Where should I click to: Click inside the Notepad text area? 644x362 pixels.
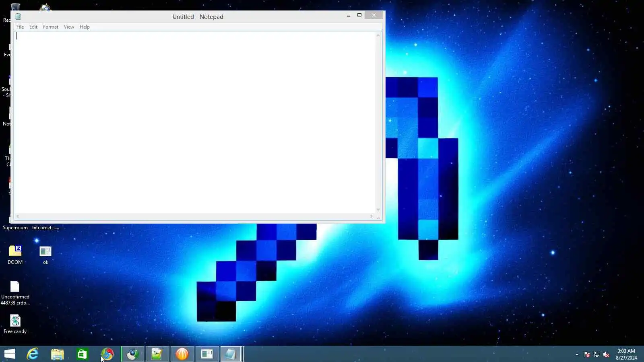pyautogui.click(x=195, y=122)
